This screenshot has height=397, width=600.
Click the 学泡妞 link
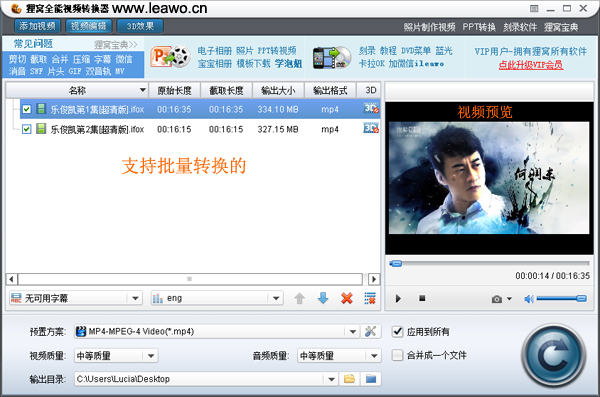tap(289, 64)
